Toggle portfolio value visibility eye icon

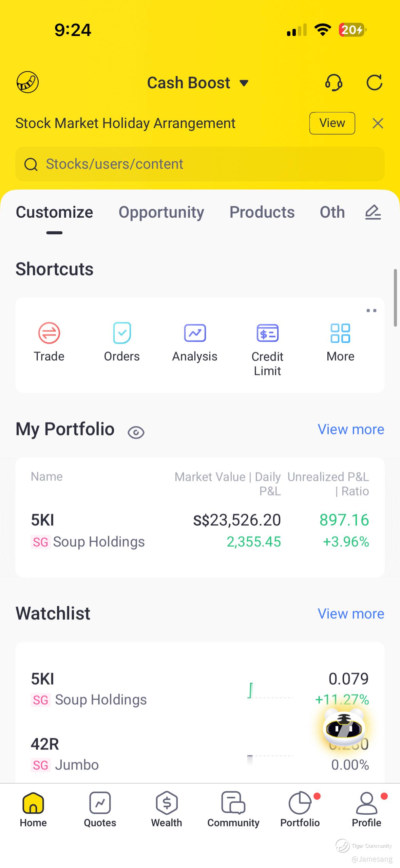(x=136, y=432)
